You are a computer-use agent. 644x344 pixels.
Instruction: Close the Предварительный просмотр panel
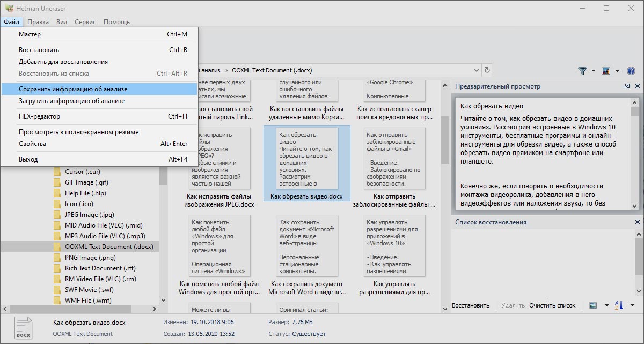click(637, 86)
